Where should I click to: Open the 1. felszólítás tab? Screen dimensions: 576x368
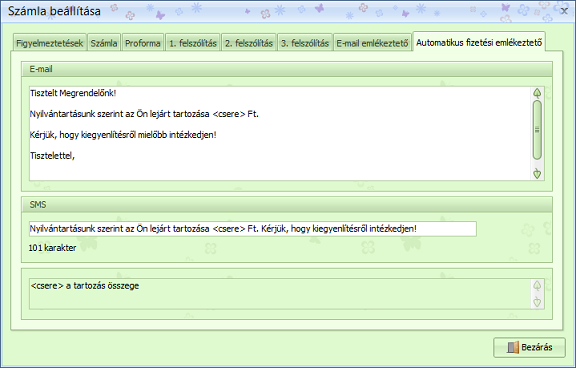(193, 43)
